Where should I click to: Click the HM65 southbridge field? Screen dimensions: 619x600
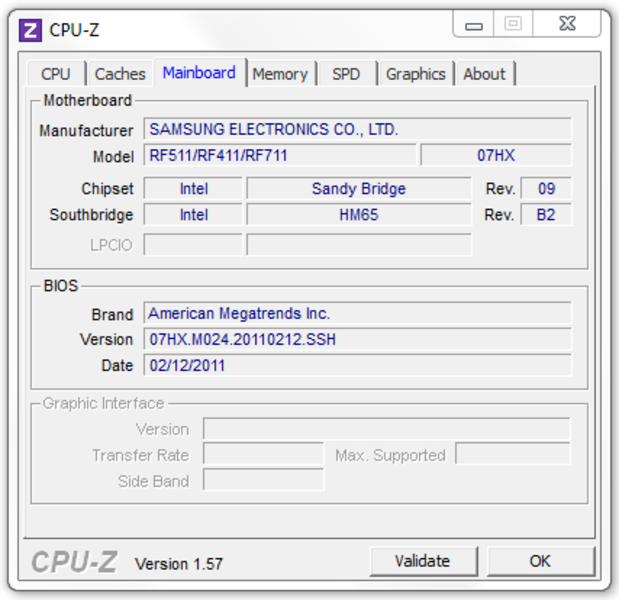tap(359, 215)
